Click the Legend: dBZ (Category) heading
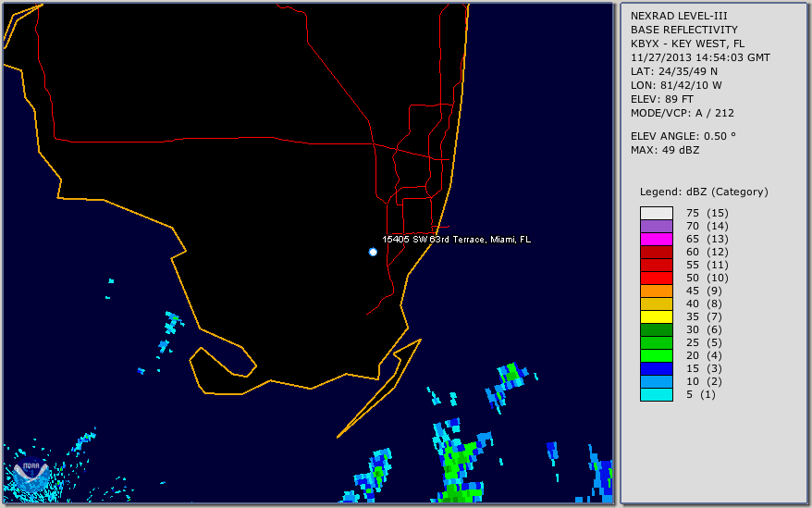Viewport: 812px width, 508px height. pos(704,192)
